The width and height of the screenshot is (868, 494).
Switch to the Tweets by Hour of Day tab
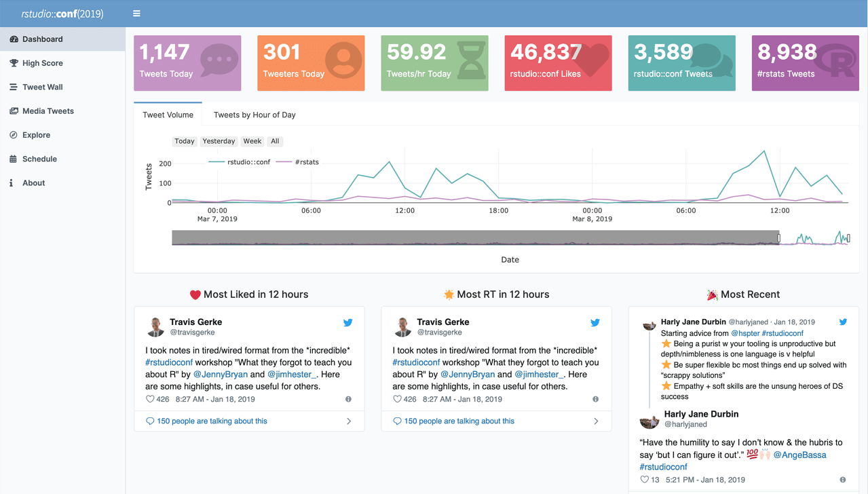coord(254,115)
